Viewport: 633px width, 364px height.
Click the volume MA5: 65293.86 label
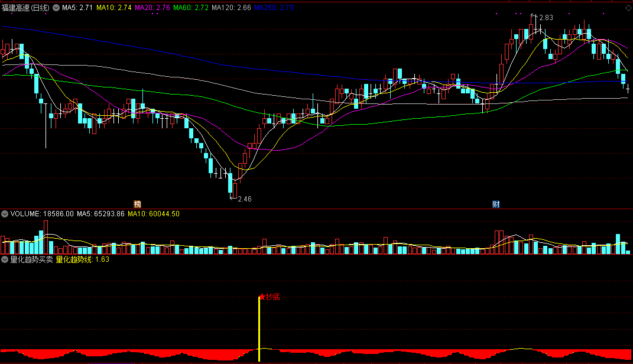100,214
